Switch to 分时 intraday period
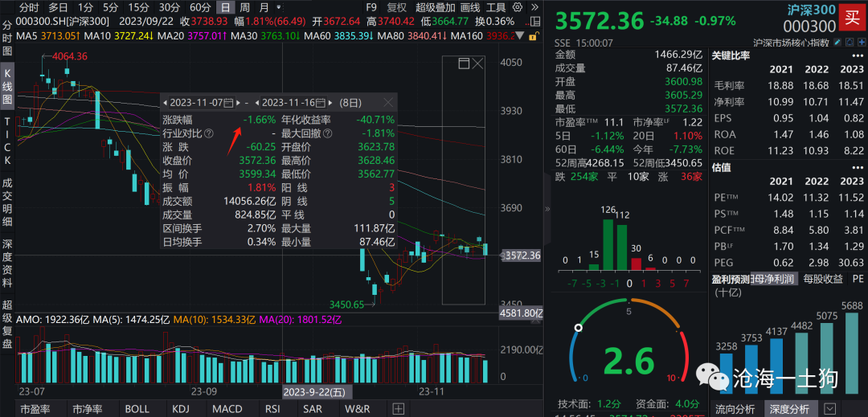 pyautogui.click(x=29, y=7)
